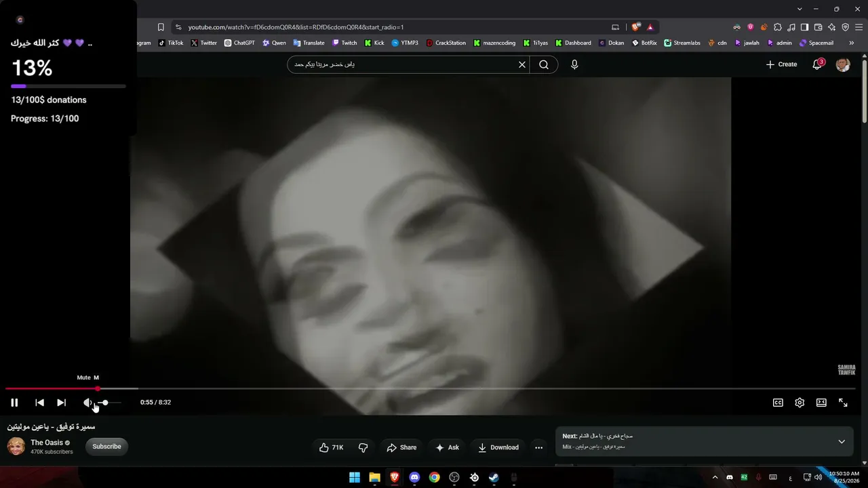Open CrackStation bookmark

(446, 43)
